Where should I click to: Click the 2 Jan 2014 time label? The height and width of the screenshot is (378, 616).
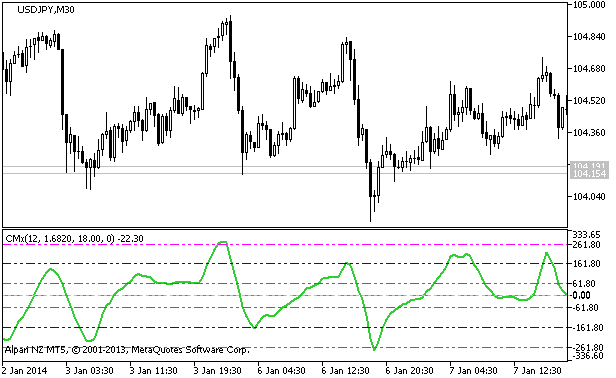[x=24, y=371]
